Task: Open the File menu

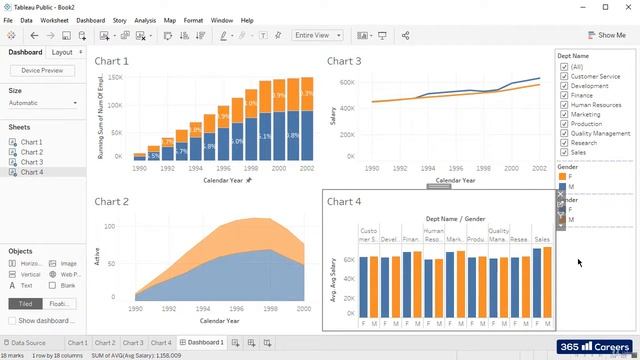Action: click(x=8, y=20)
